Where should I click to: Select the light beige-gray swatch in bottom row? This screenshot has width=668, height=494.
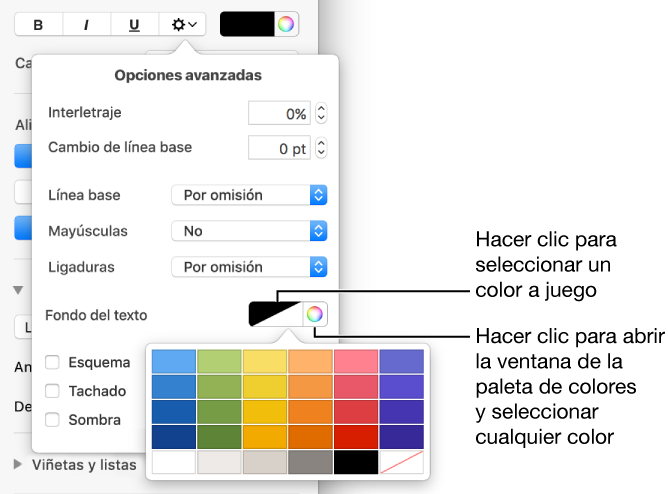click(x=265, y=462)
